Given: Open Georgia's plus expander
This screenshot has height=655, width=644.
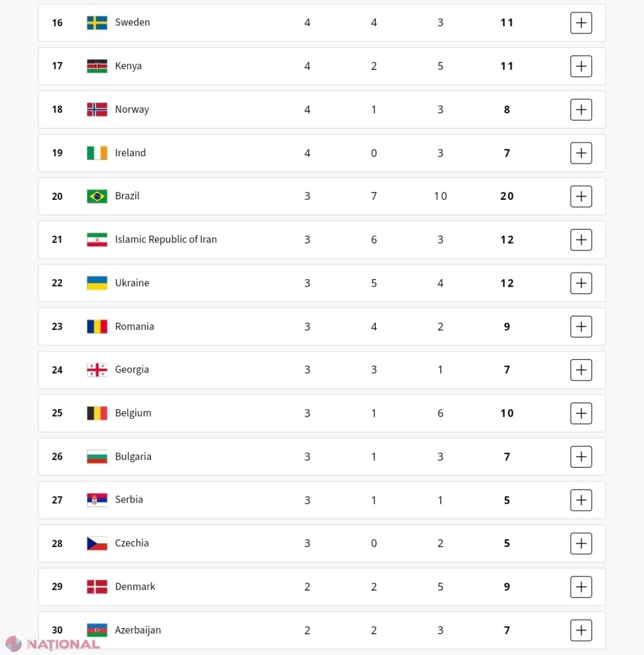Looking at the screenshot, I should point(581,370).
